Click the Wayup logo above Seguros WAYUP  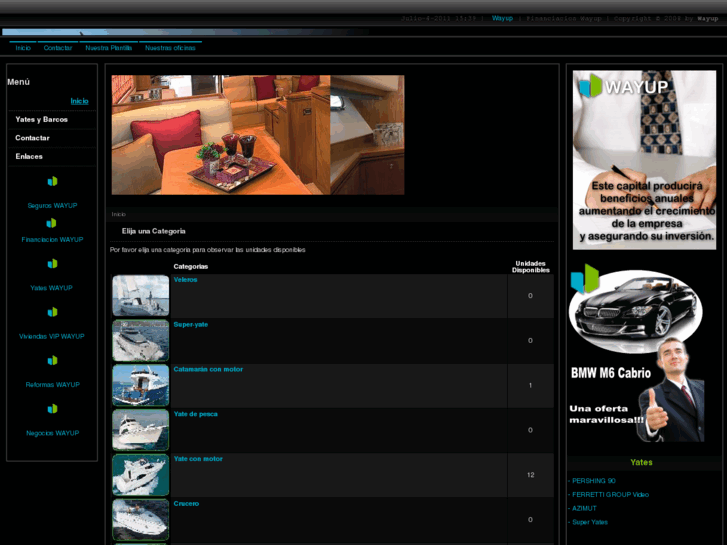52,181
